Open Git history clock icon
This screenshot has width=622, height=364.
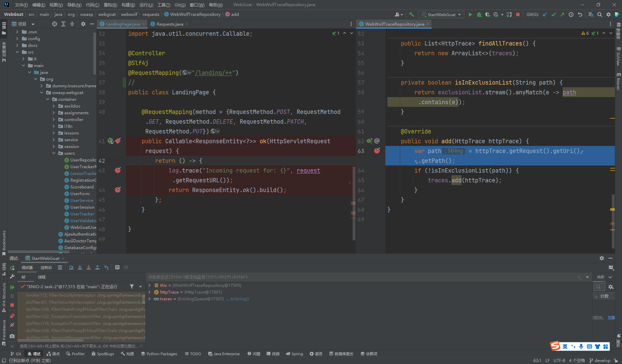(571, 14)
